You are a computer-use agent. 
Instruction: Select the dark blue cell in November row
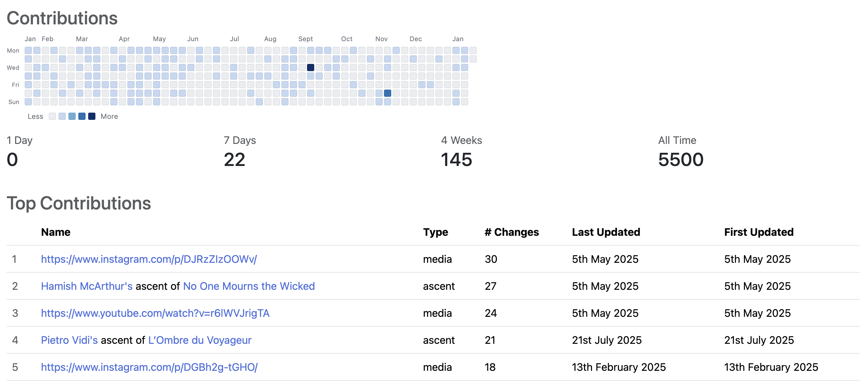pos(387,94)
